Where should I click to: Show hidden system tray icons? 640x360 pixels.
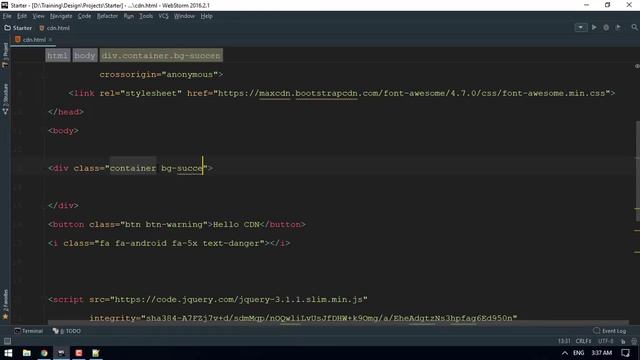point(564,353)
